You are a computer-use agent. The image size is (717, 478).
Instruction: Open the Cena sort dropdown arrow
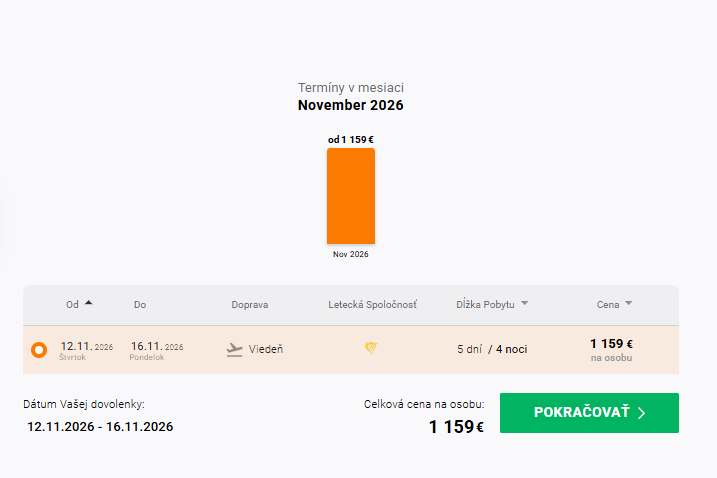(629, 303)
